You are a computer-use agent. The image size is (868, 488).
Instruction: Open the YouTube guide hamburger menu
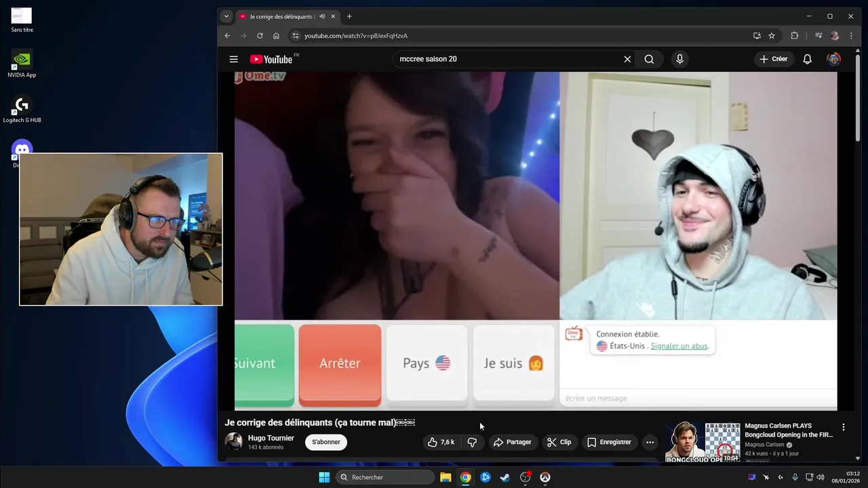233,59
